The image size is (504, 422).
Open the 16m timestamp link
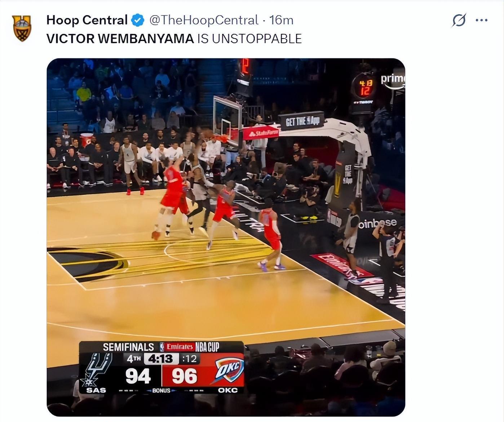coord(281,20)
